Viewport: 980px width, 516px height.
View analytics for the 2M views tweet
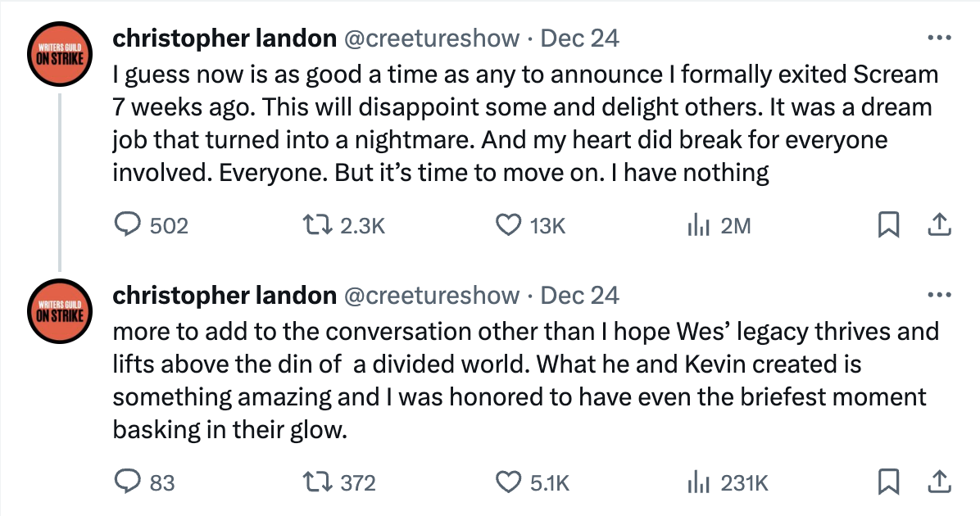[x=697, y=225]
